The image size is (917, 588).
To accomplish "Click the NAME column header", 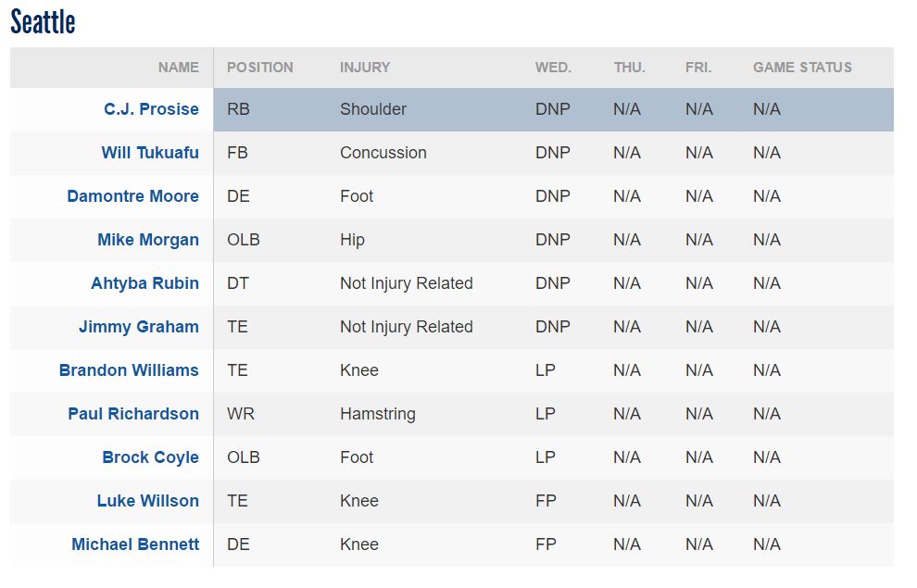I will tap(179, 68).
